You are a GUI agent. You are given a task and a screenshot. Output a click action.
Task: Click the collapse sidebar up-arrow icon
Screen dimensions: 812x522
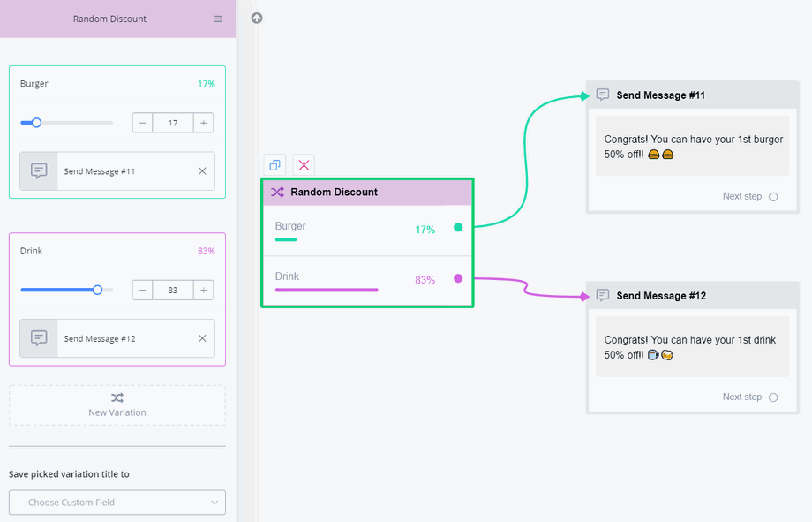pyautogui.click(x=257, y=18)
